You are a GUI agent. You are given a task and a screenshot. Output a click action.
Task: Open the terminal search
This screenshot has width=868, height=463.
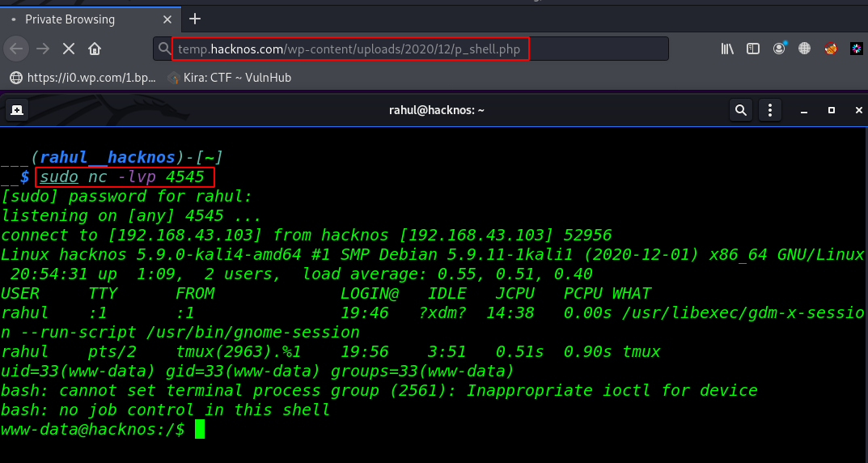pyautogui.click(x=740, y=110)
